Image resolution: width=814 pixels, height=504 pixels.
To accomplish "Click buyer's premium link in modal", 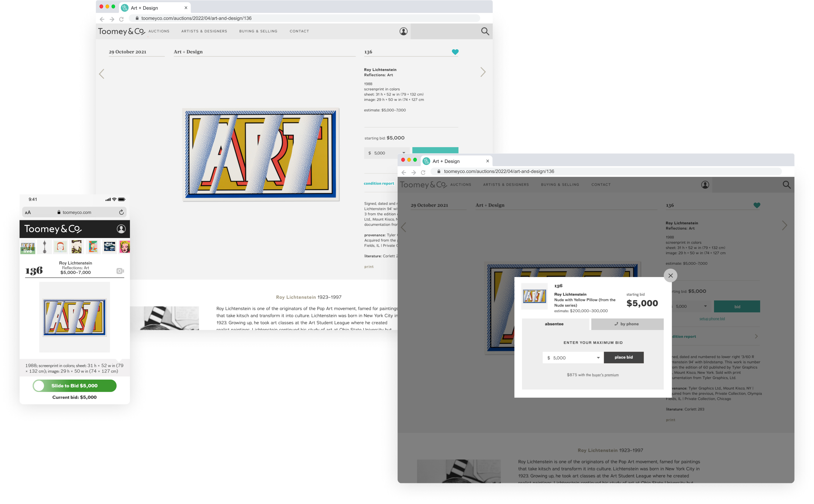I will tap(605, 375).
